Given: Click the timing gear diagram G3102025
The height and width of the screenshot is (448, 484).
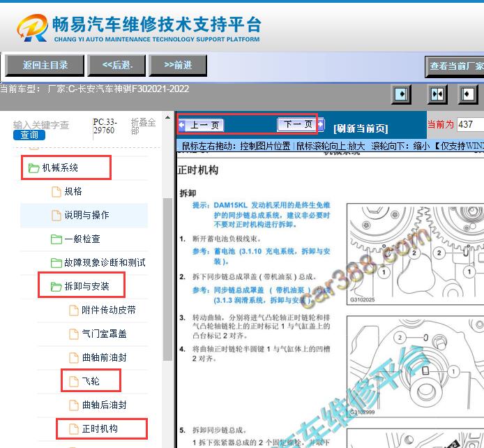Looking at the screenshot, I should click(x=415, y=254).
